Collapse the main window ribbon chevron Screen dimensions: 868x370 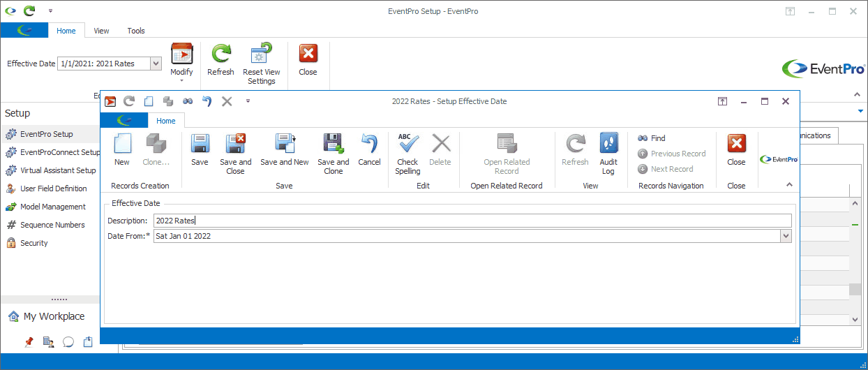(x=858, y=94)
